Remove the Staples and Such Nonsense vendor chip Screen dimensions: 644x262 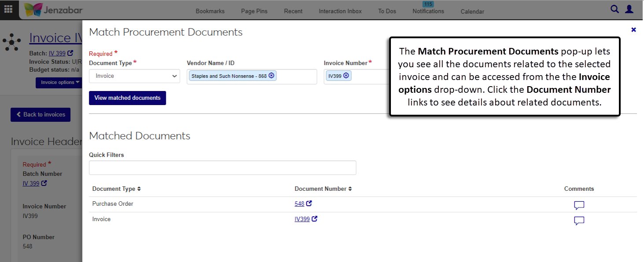coord(272,76)
